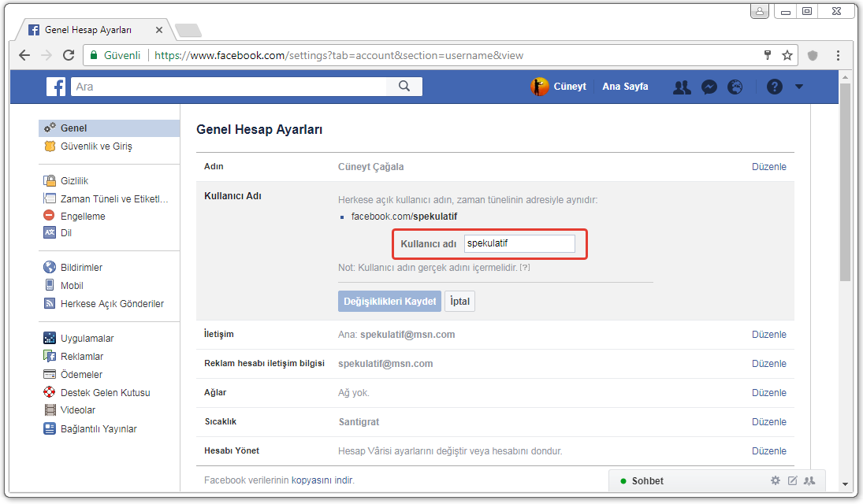The width and height of the screenshot is (863, 504).
Task: Open the notifications globe icon
Action: (735, 87)
